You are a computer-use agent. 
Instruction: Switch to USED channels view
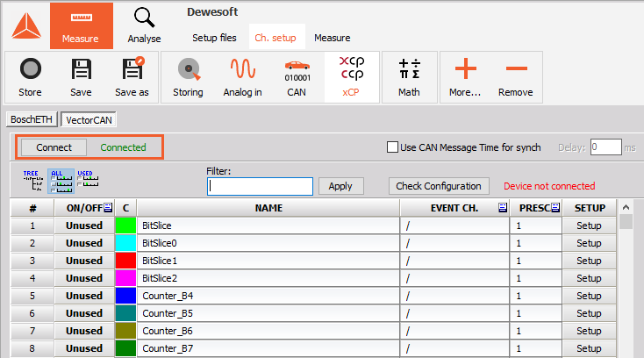[88, 179]
